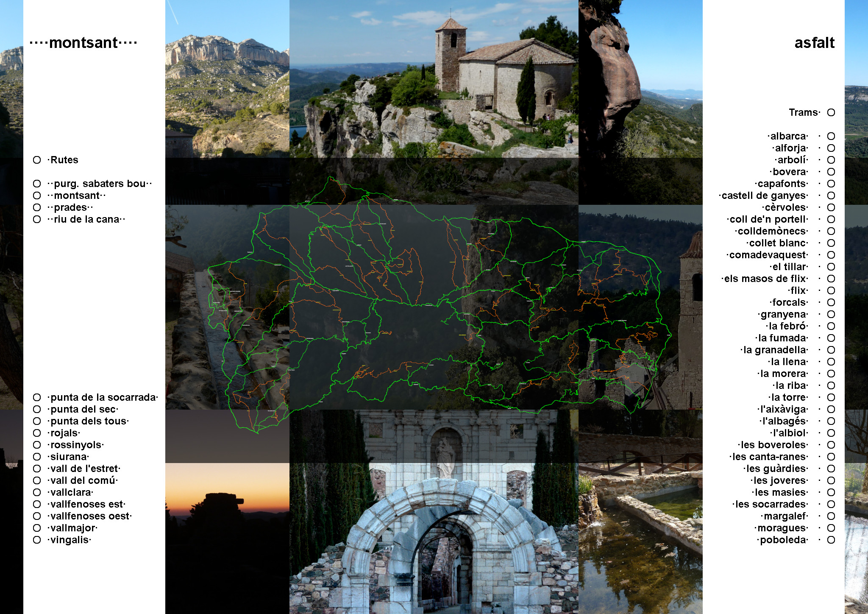Screen dimensions: 868x614
Task: Toggle the Rutes radio circle
Action: pyautogui.click(x=37, y=160)
